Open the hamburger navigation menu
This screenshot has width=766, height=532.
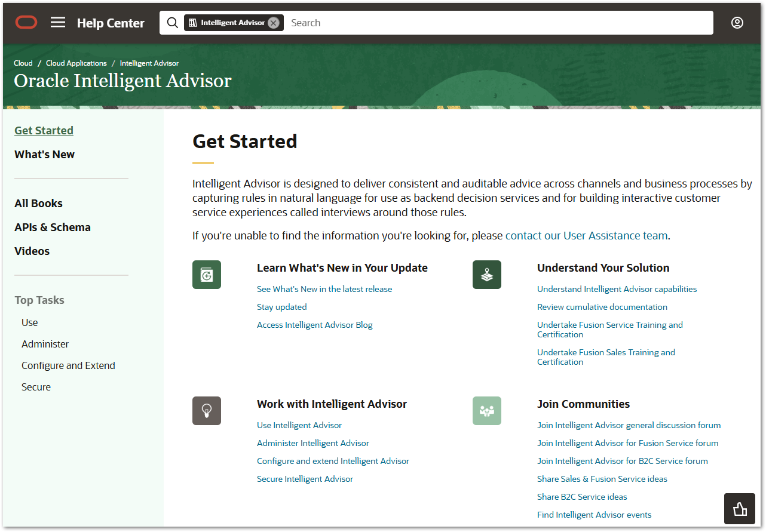(58, 23)
